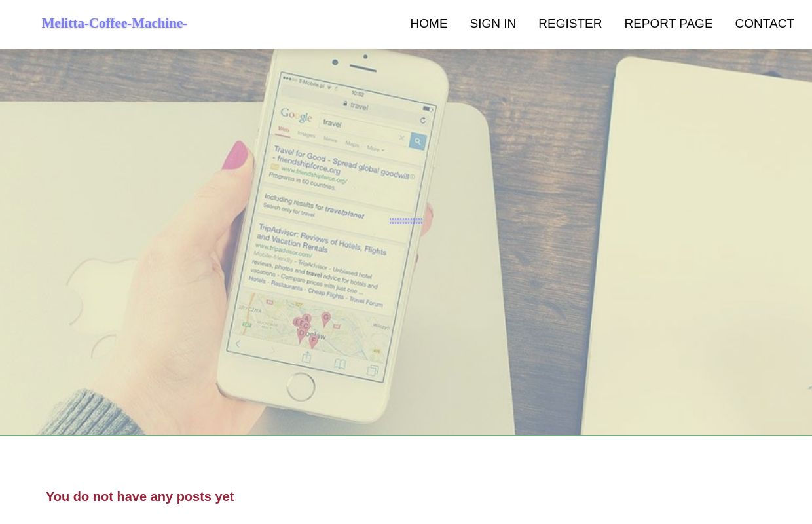Click the back chevron on the phone's bottom bar
Viewport: 812px width, 524px height.
pos(238,344)
